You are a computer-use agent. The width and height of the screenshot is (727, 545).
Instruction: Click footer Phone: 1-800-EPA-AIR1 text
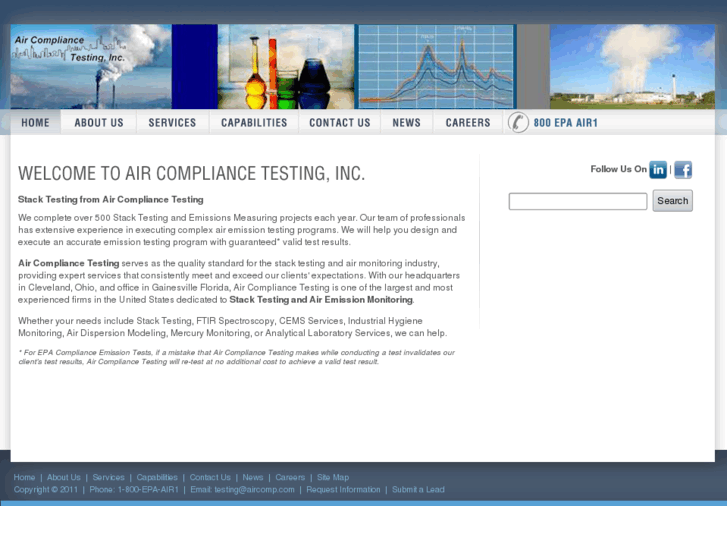tap(134, 489)
